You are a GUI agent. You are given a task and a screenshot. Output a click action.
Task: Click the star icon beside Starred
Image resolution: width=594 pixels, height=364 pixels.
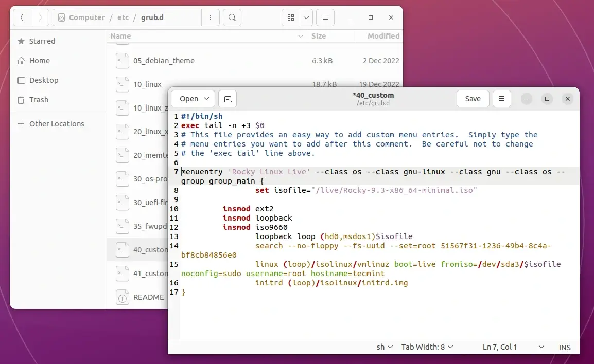(x=21, y=41)
